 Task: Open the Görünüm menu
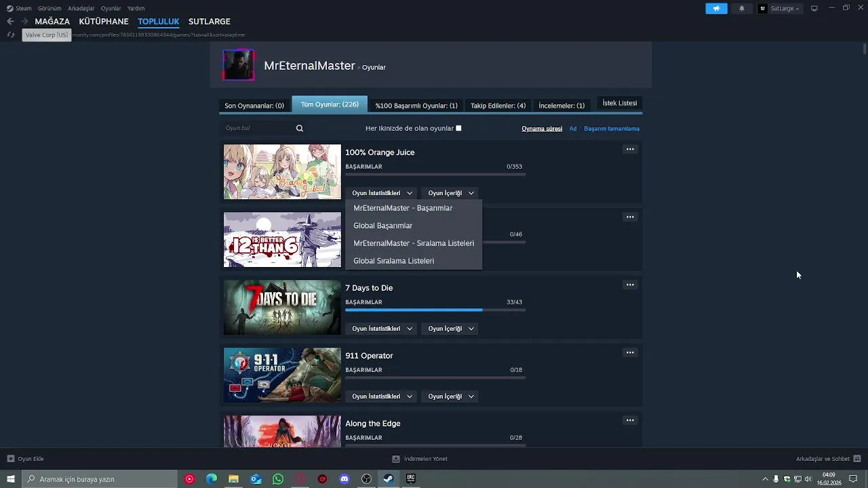click(50, 8)
